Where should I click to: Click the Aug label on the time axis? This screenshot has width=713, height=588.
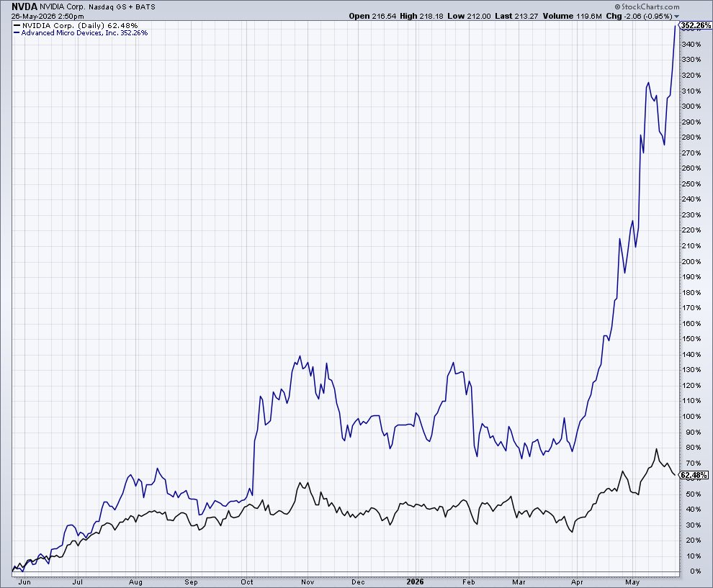coord(135,582)
